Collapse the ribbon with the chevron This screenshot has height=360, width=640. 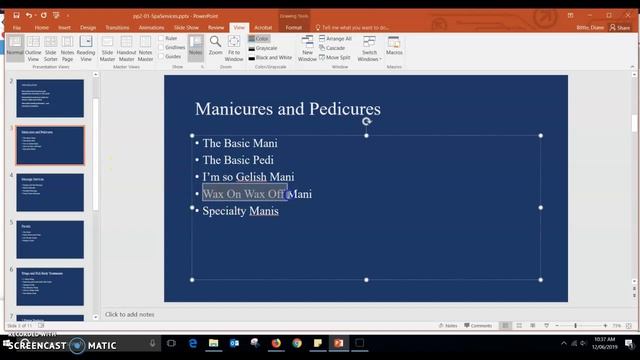[x=633, y=67]
